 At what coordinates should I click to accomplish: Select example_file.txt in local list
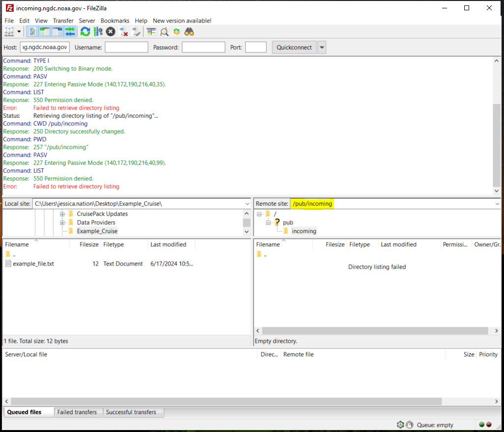(33, 264)
